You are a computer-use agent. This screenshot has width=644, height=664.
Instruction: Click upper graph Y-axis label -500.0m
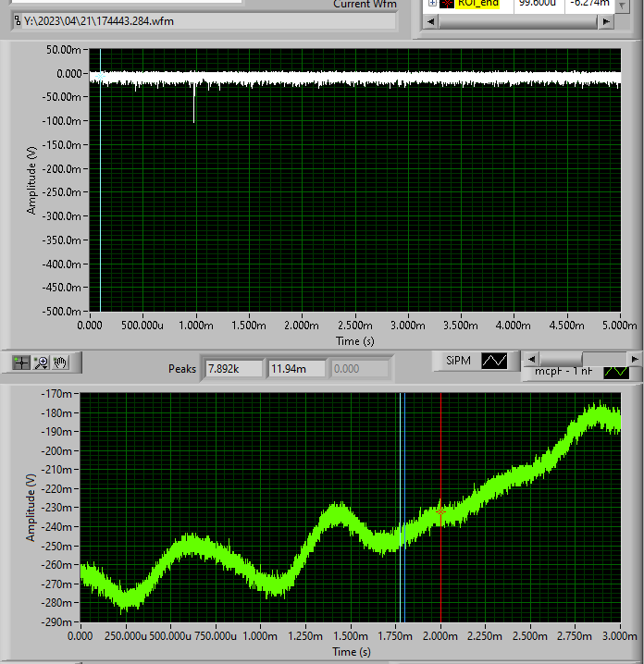click(61, 312)
